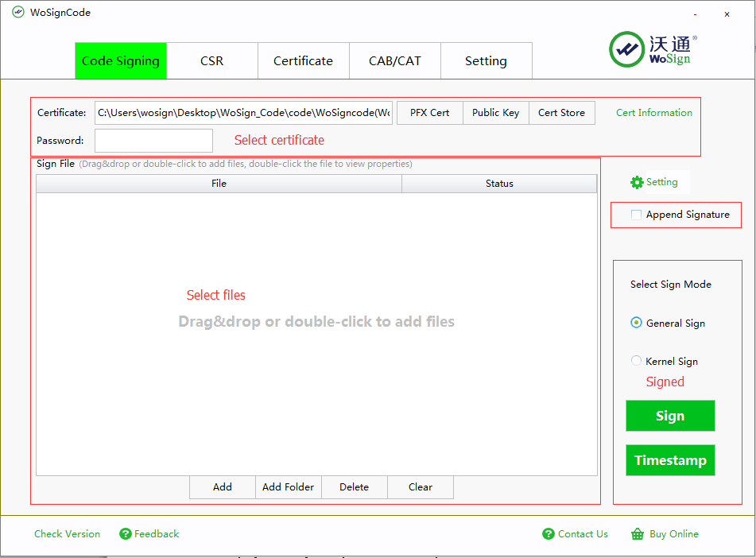Image resolution: width=756 pixels, height=558 pixels.
Task: Open the Cert Information link
Action: pos(654,113)
